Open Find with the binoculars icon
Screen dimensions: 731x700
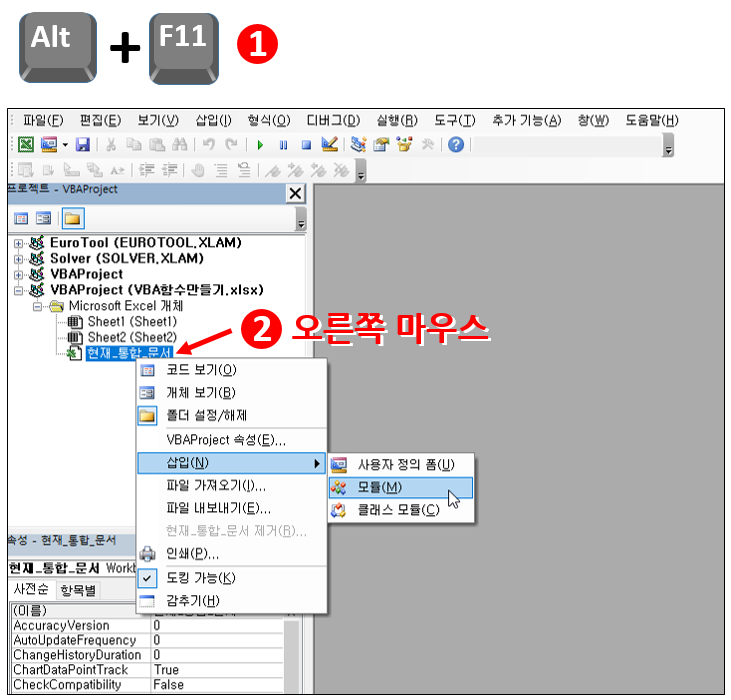click(179, 145)
